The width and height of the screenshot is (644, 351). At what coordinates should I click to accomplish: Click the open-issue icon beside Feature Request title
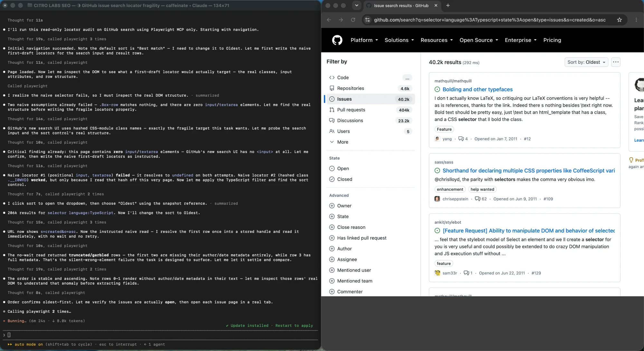point(437,231)
